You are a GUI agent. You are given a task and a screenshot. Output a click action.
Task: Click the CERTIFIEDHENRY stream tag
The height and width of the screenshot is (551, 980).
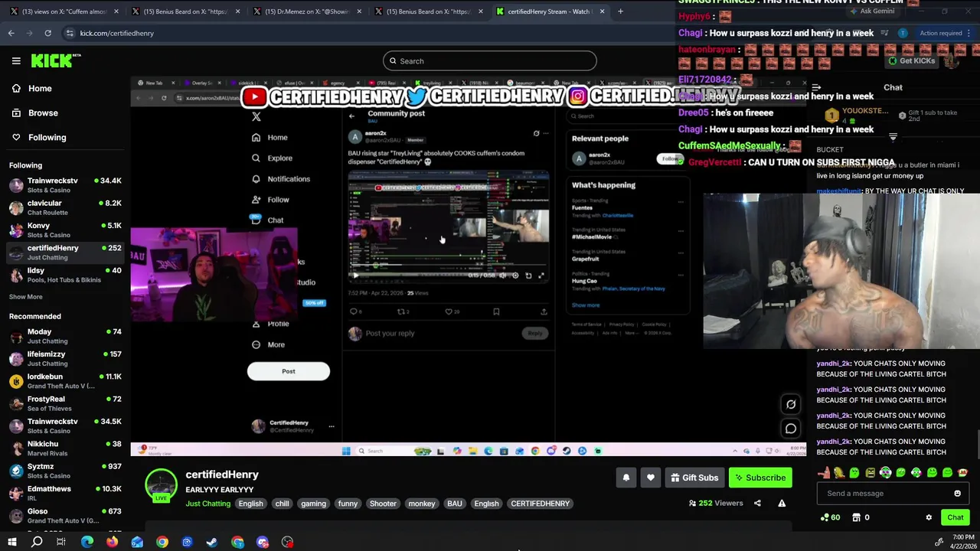[540, 504]
